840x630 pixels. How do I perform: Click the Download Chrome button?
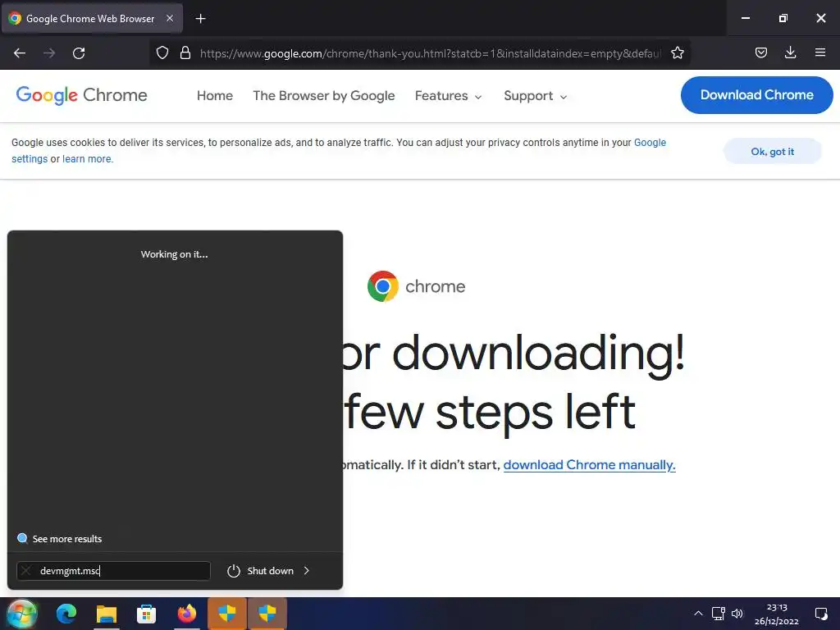756,95
